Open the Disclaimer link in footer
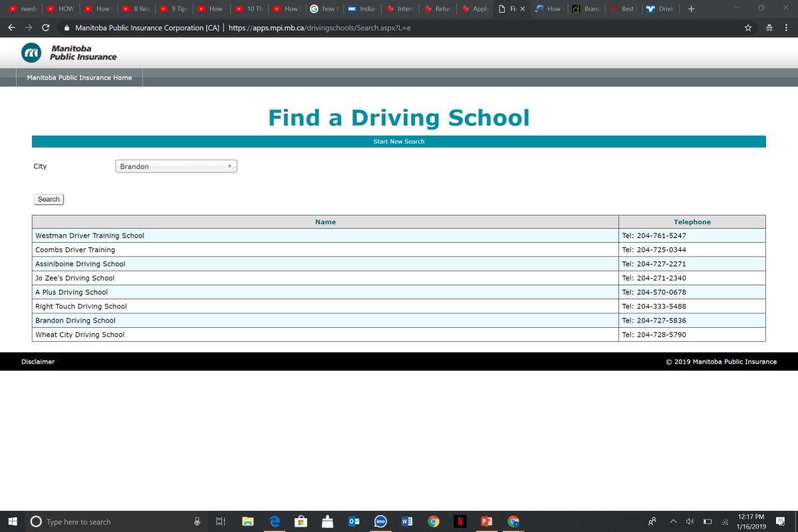 pyautogui.click(x=38, y=362)
